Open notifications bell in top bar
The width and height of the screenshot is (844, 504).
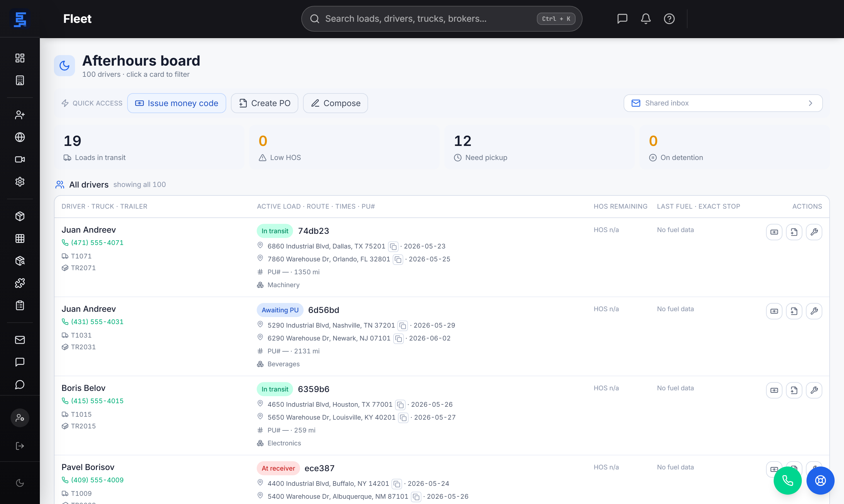(646, 19)
